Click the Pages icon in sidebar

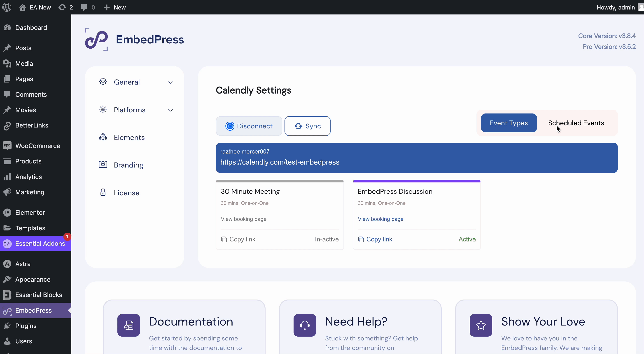(x=7, y=79)
